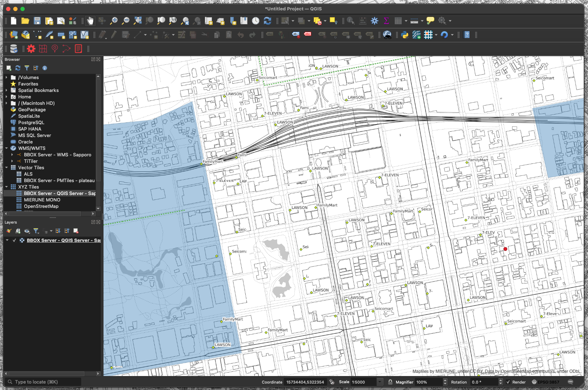The width and height of the screenshot is (588, 390).
Task: Click New GeoPackage Layer icon
Action: (25, 35)
